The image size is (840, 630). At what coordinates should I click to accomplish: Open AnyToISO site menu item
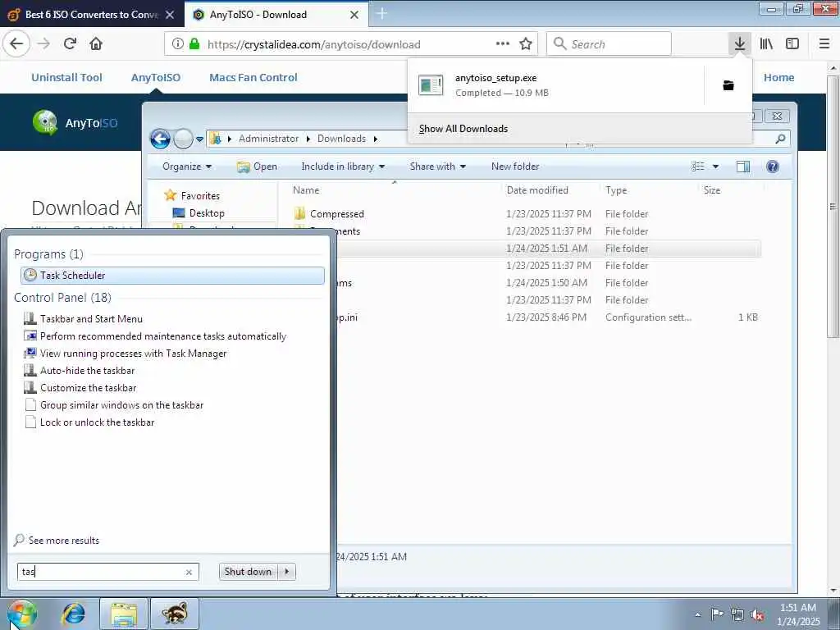coord(155,77)
